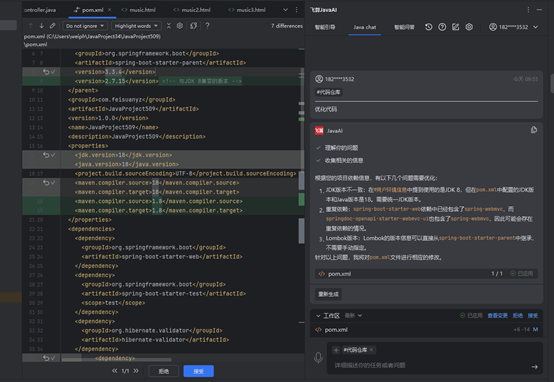Screen dimensions: 554x382
Task: Collapse 工作区 section chevron
Action: [x=318, y=316]
